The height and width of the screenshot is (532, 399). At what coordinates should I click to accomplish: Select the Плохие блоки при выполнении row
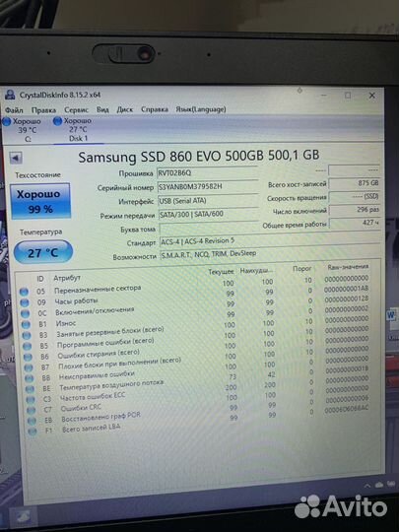coord(196,359)
